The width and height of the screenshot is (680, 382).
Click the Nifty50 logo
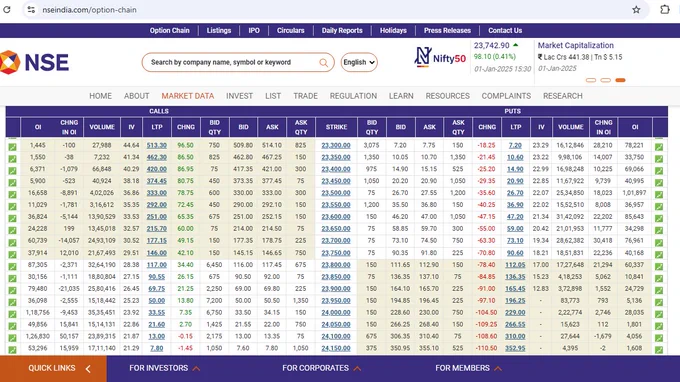[440, 57]
